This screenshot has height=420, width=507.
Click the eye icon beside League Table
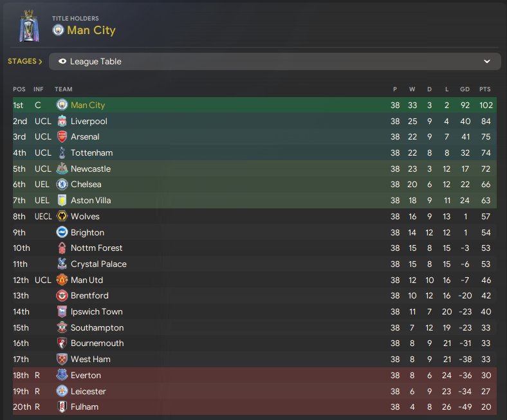(62, 62)
